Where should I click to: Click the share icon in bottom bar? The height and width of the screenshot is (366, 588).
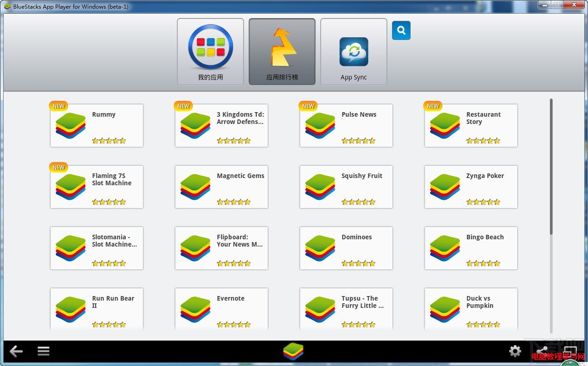point(542,351)
